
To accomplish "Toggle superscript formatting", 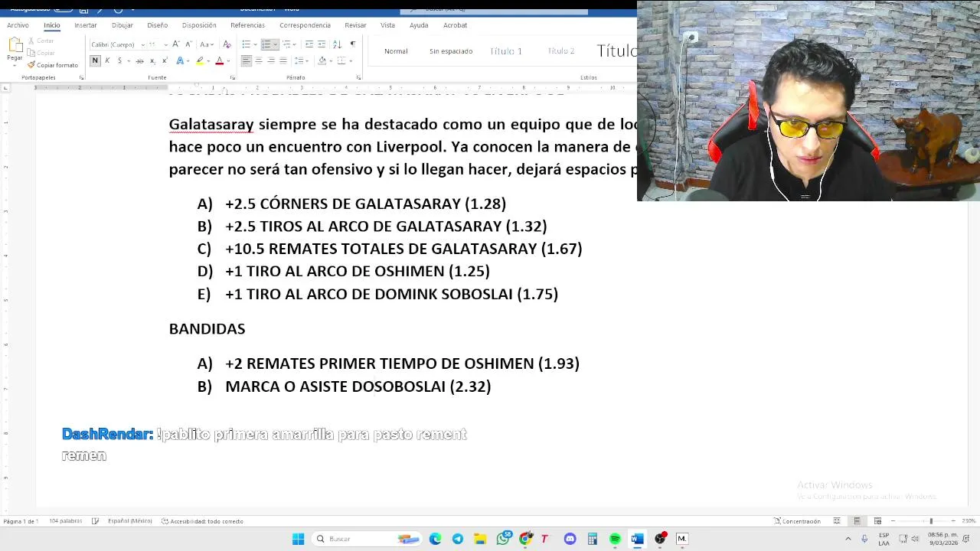I will (x=165, y=60).
